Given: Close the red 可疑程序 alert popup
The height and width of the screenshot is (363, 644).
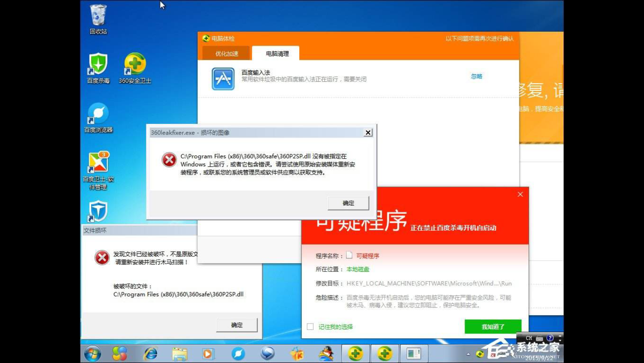Looking at the screenshot, I should (520, 194).
